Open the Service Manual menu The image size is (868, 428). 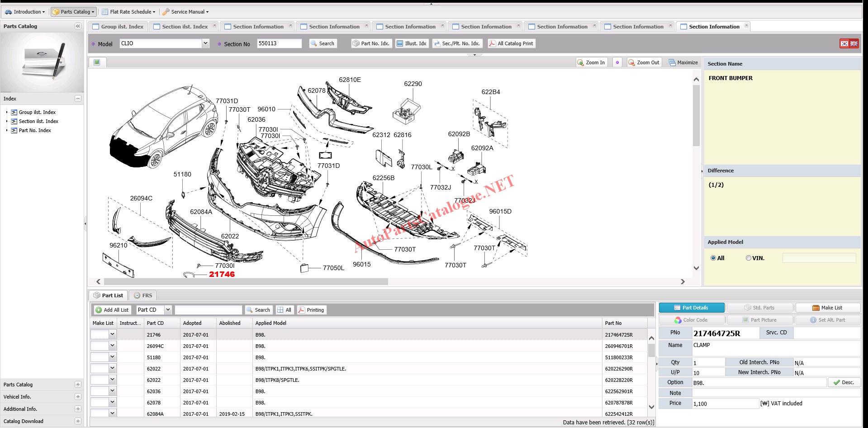(x=185, y=12)
